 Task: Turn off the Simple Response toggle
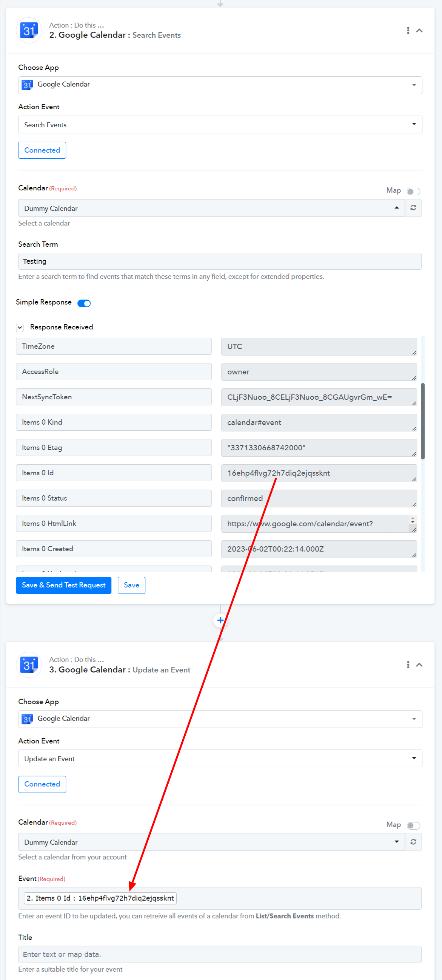point(84,303)
